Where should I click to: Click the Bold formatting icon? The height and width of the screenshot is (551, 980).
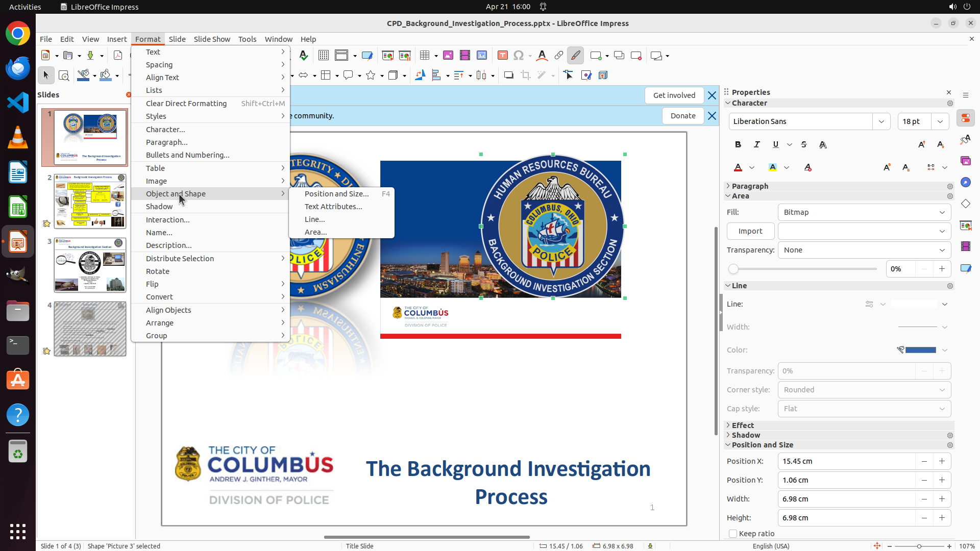point(738,145)
